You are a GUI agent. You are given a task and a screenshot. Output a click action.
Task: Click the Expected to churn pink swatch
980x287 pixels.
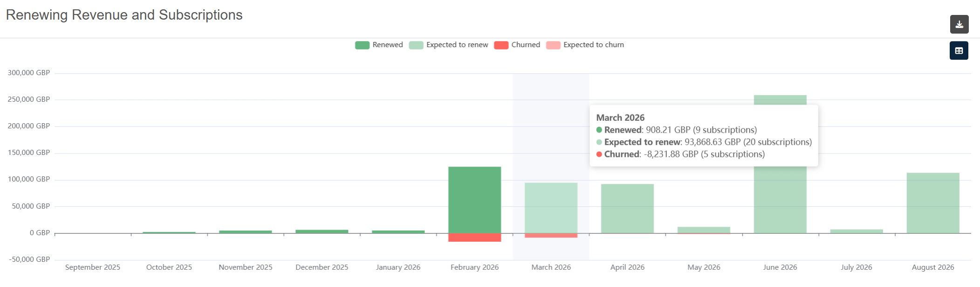(x=553, y=45)
